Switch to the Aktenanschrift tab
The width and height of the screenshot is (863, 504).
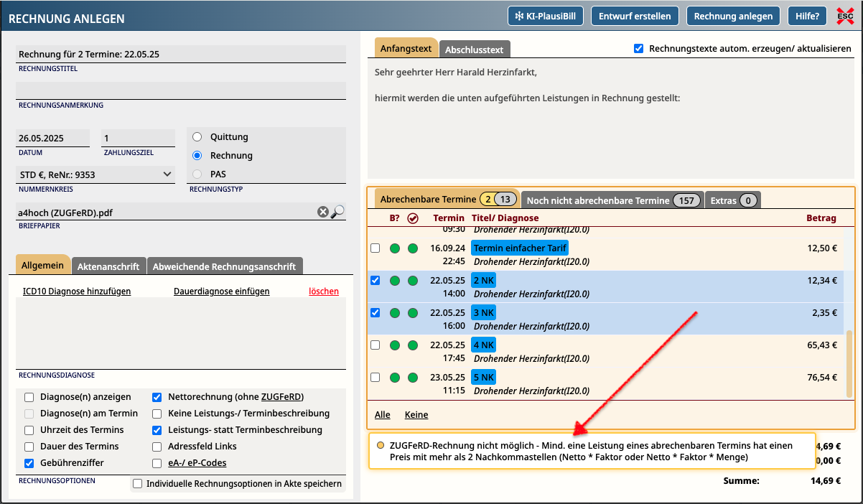(108, 266)
